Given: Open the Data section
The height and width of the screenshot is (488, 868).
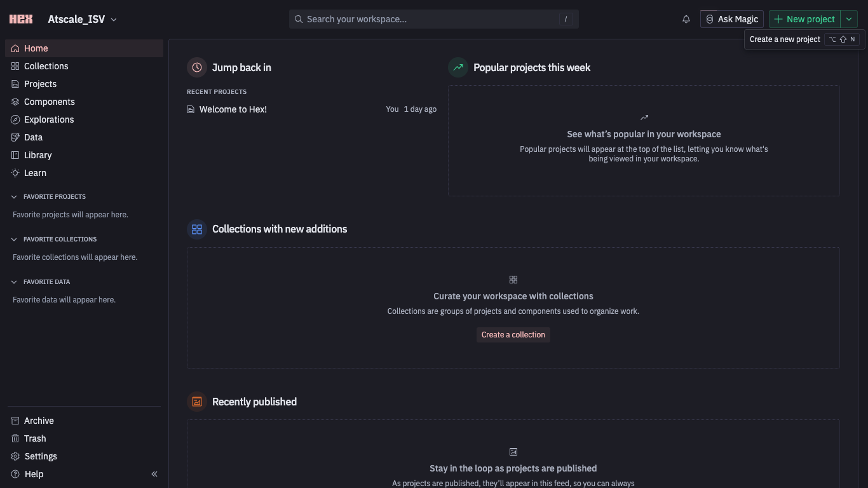Looking at the screenshot, I should (33, 137).
